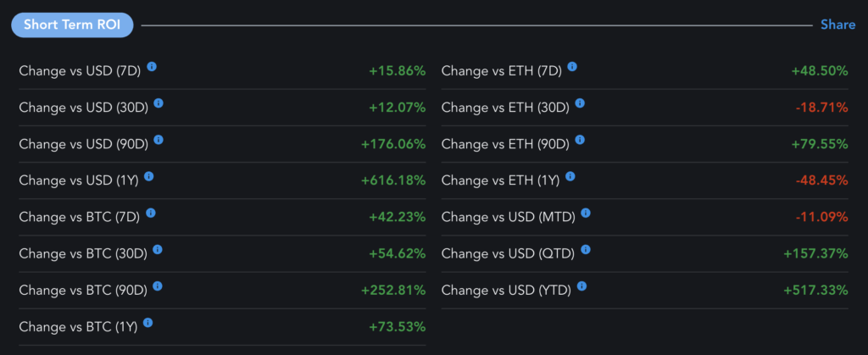
Task: Click info icon beside Change vs BTC (7D)
Action: tap(151, 213)
